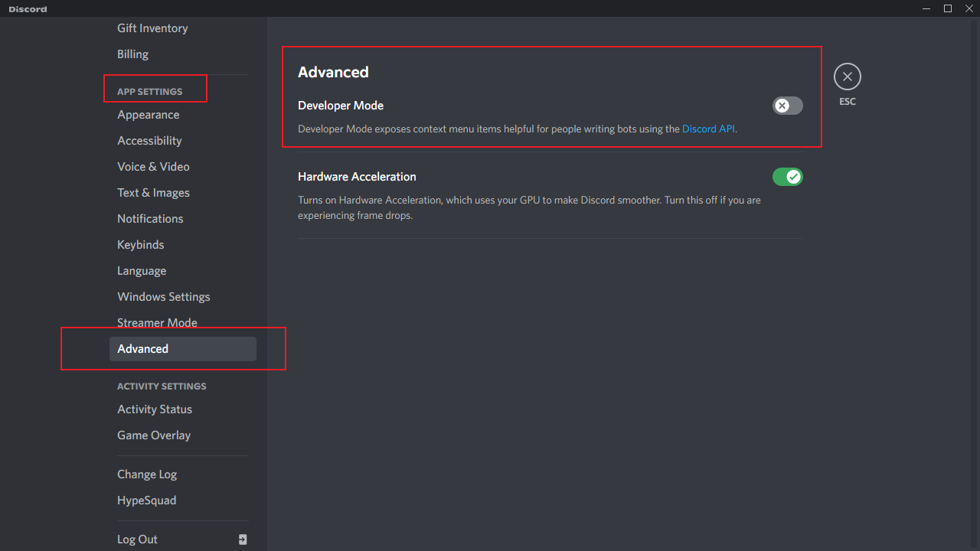Open Text & Images settings
980x551 pixels.
click(153, 193)
